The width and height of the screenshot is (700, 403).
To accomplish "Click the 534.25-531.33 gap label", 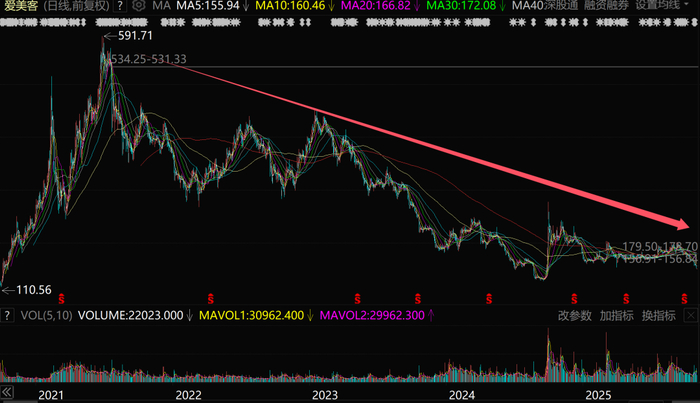I will (x=149, y=59).
